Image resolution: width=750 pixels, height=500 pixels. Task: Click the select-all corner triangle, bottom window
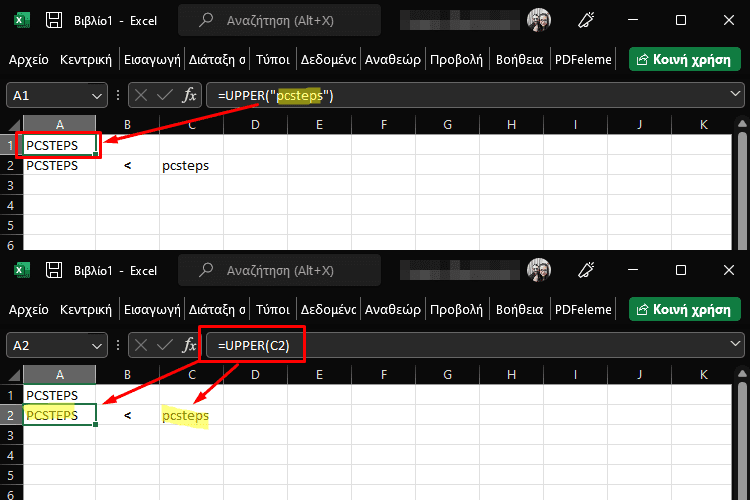14,375
